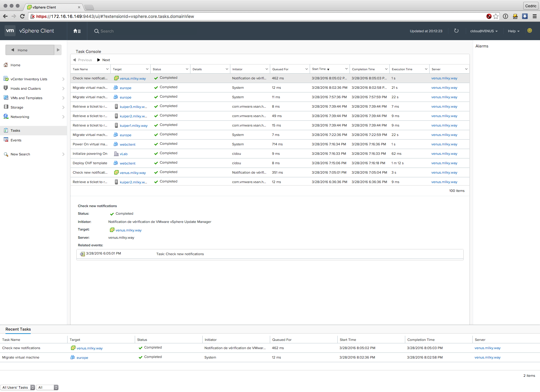540x392 pixels.
Task: Click the vCenter icon in task details Target
Action: pyautogui.click(x=112, y=230)
